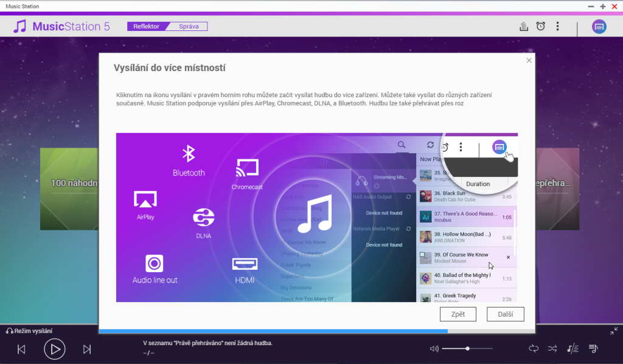Screen dimensions: 623x364
Task: Open the Now Playing queue list
Action: pyautogui.click(x=593, y=348)
